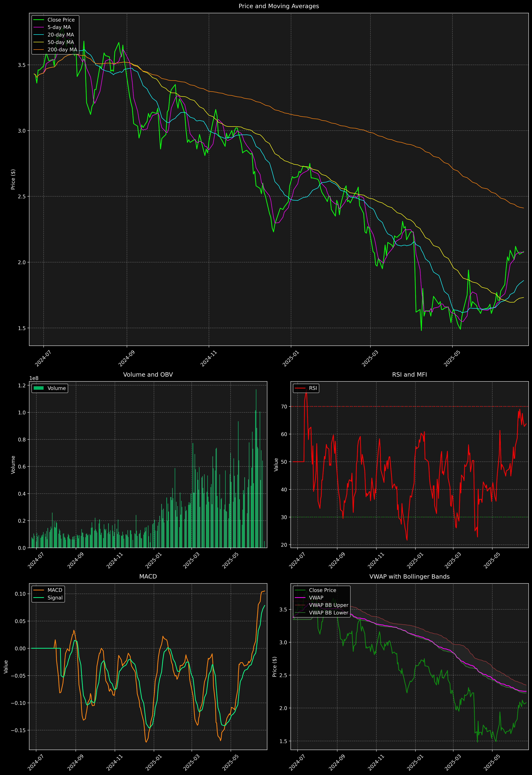Click the "Volume" y-axis label
This screenshot has height=775, width=532.
[13, 464]
